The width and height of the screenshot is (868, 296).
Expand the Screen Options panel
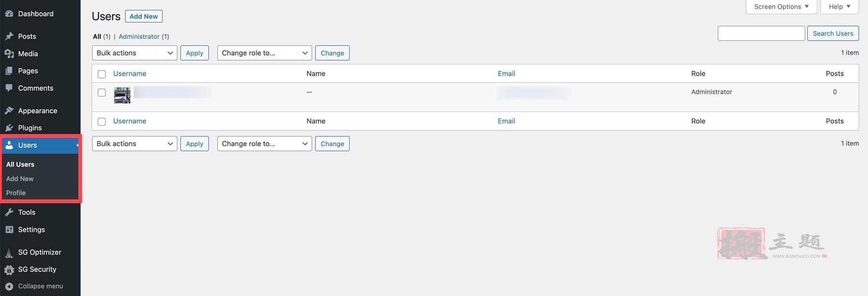click(781, 7)
